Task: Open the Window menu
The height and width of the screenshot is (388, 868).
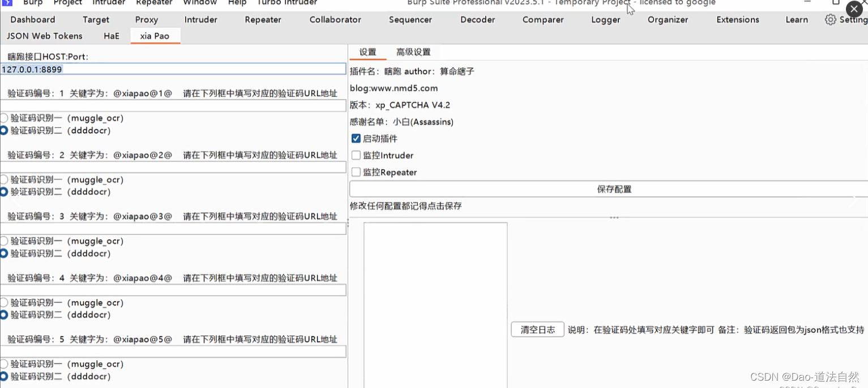Action: coord(200,3)
